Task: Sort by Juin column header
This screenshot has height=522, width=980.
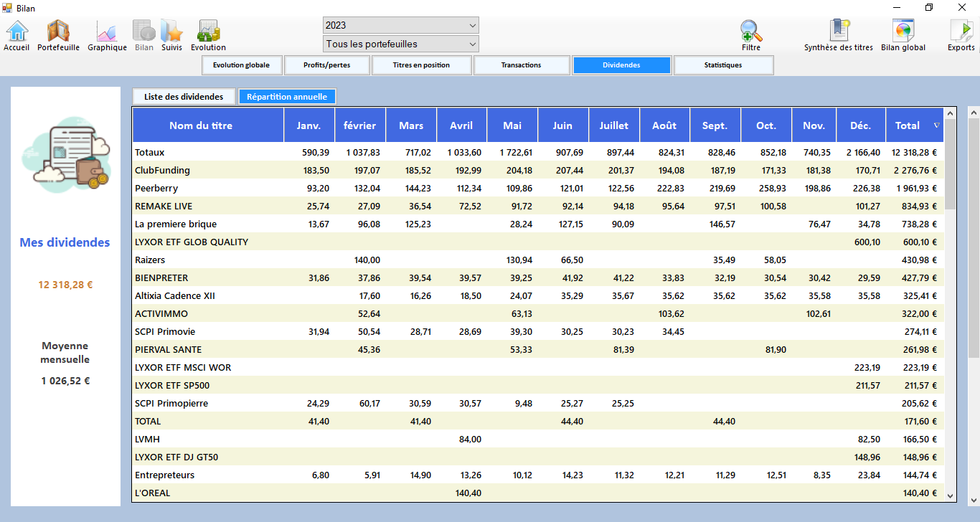Action: 563,125
